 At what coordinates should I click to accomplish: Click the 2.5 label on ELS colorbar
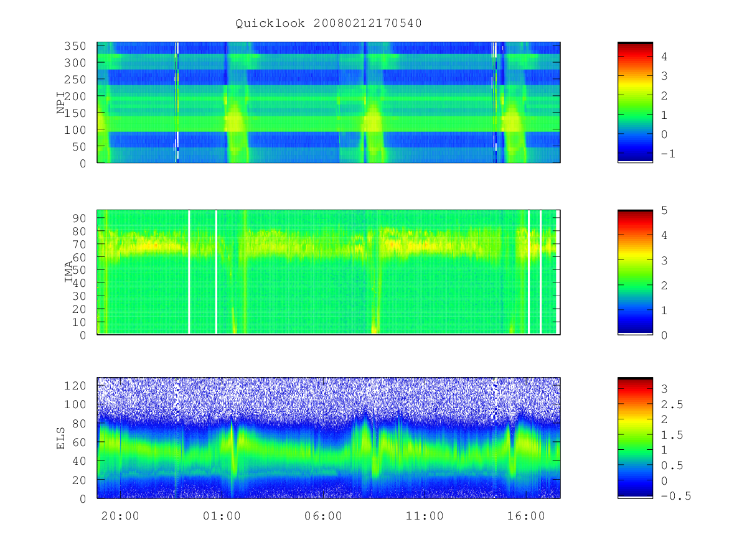pos(671,405)
